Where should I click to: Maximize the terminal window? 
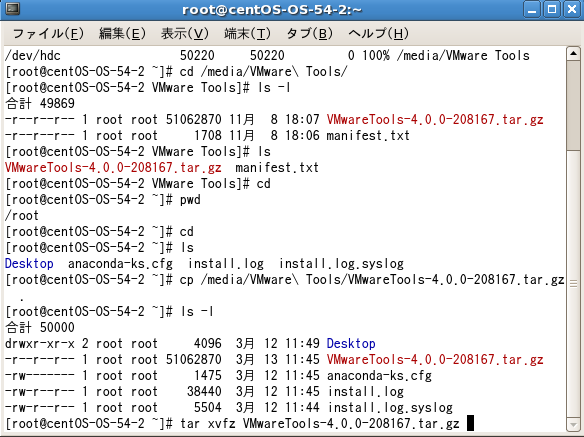pos(552,9)
